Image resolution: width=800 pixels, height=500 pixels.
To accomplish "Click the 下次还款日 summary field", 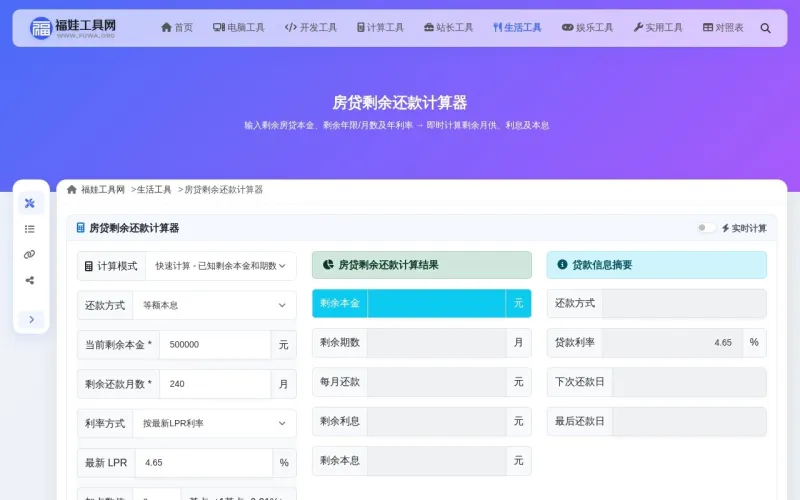I will click(689, 382).
